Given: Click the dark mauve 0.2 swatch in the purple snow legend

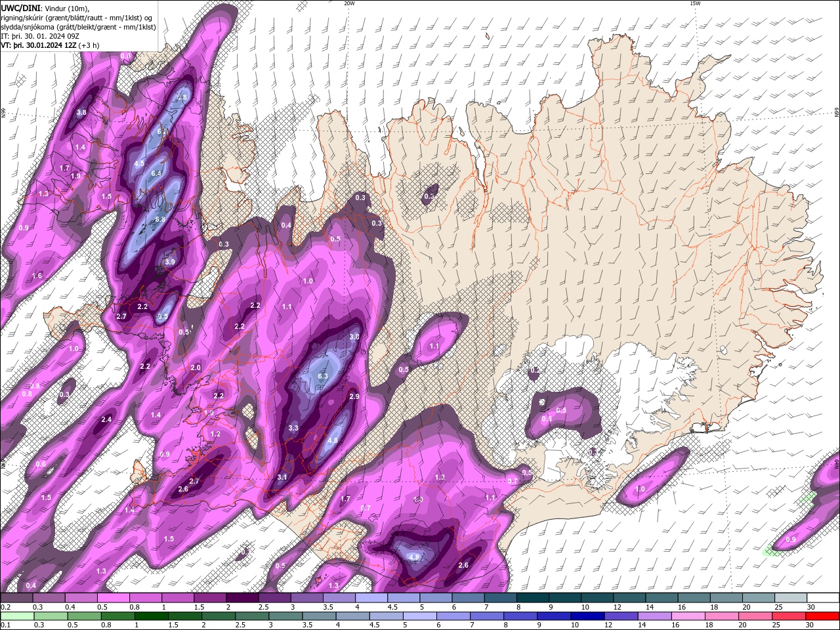Looking at the screenshot, I should coord(16,598).
